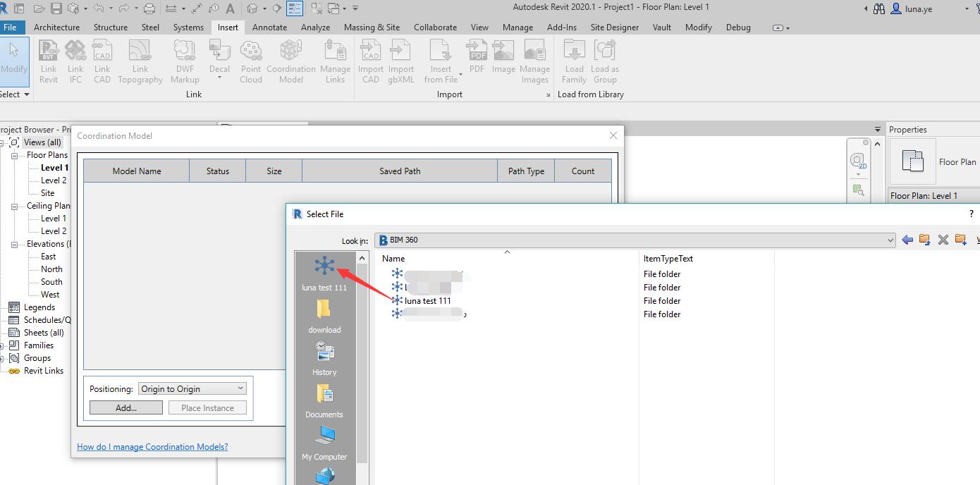Screen dimensions: 980x485
Task: Click the Select File help question mark
Action: (973, 214)
